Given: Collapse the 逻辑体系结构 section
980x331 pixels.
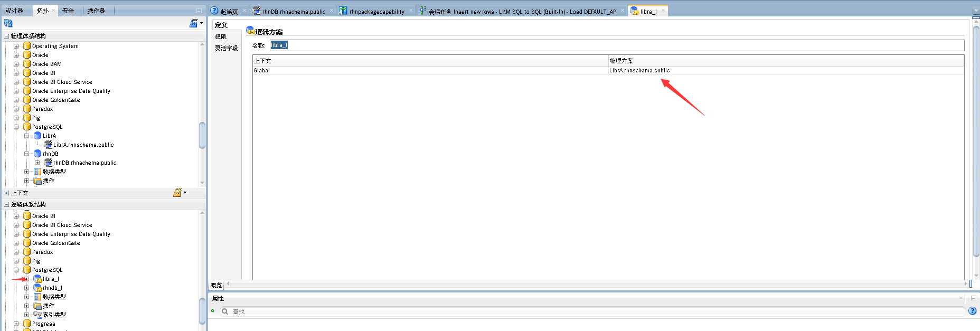Looking at the screenshot, I should coord(7,205).
